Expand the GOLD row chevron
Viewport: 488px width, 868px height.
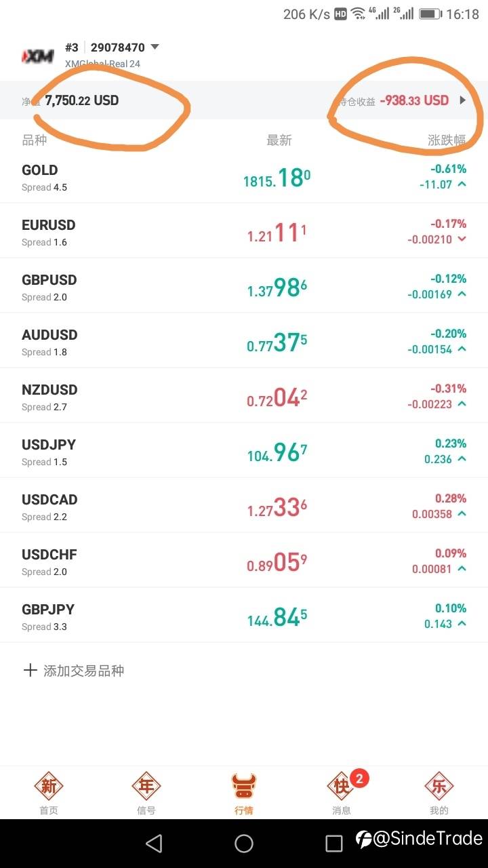point(462,184)
